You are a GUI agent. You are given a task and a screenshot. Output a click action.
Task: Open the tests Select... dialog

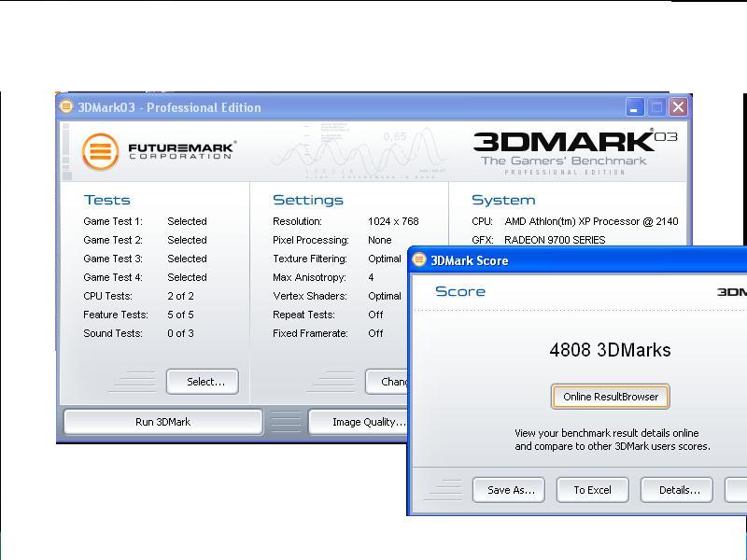(x=203, y=382)
